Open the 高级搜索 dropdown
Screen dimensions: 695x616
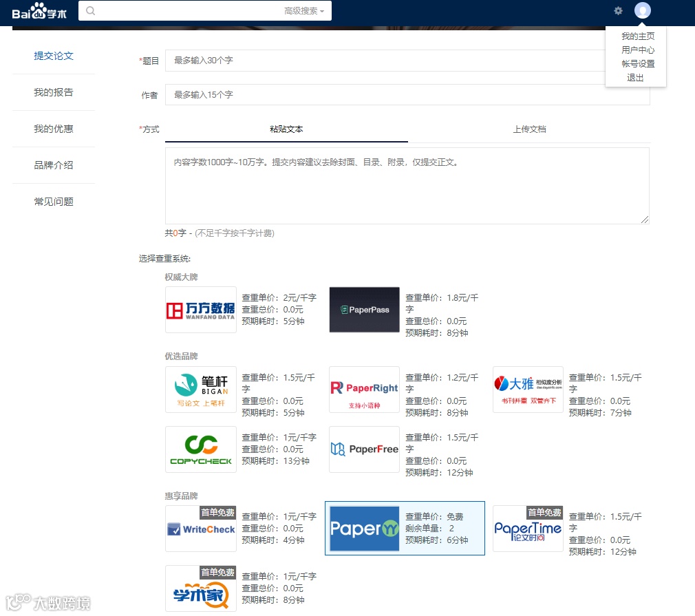coord(304,11)
